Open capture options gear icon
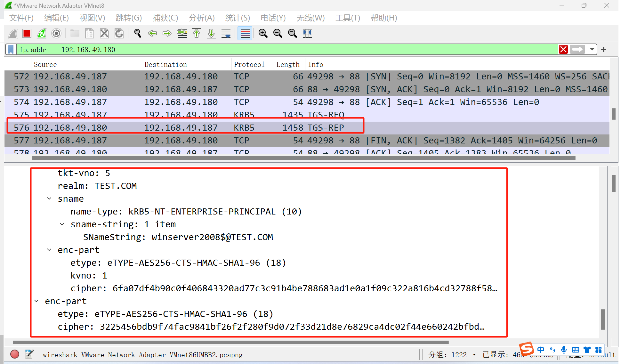Image resolution: width=621 pixels, height=364 pixels. (x=56, y=33)
